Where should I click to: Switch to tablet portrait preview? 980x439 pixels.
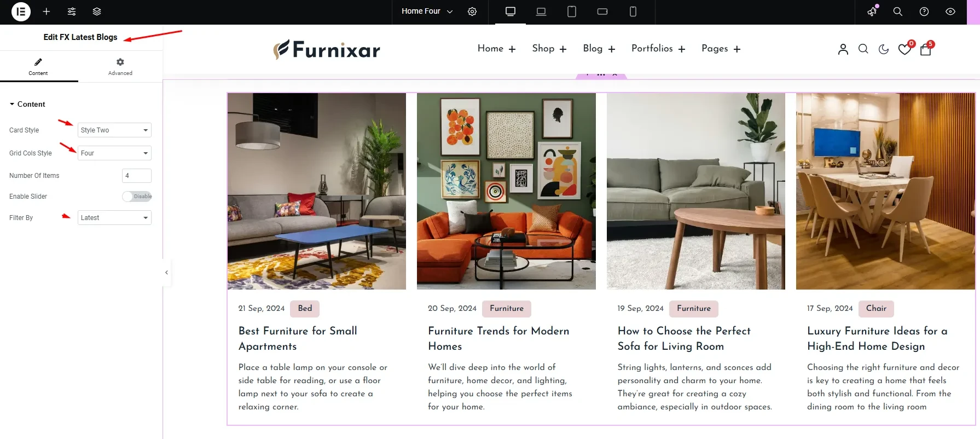[x=572, y=11]
